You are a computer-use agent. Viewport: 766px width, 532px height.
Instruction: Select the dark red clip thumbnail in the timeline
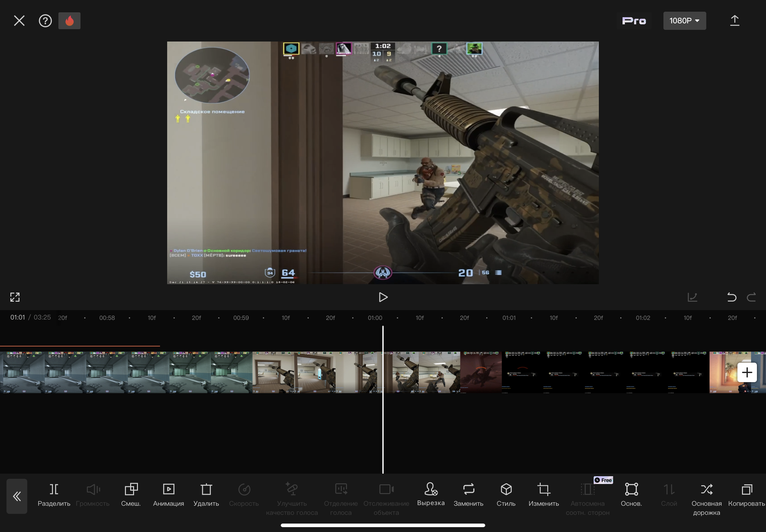click(x=481, y=372)
